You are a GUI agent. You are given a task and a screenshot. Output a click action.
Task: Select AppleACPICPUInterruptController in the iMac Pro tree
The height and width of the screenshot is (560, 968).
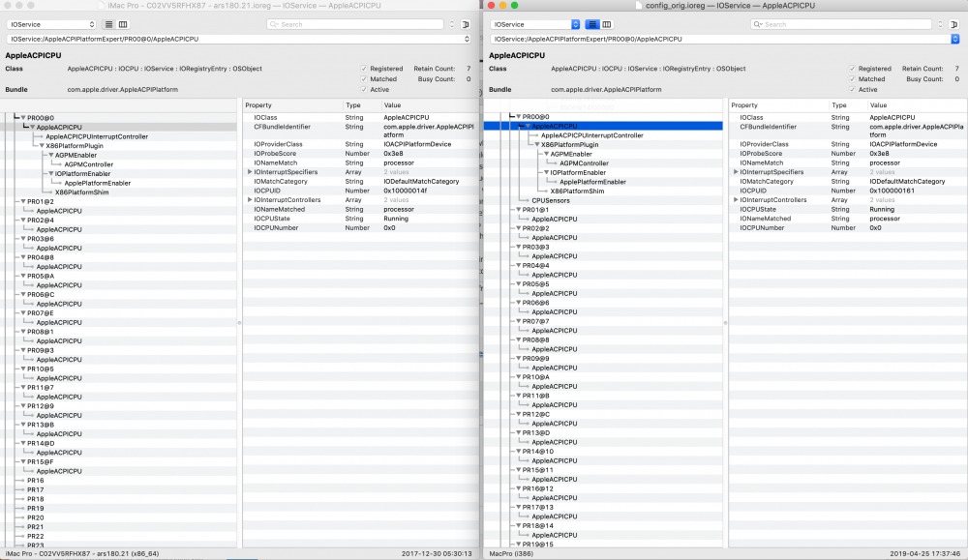tap(97, 137)
